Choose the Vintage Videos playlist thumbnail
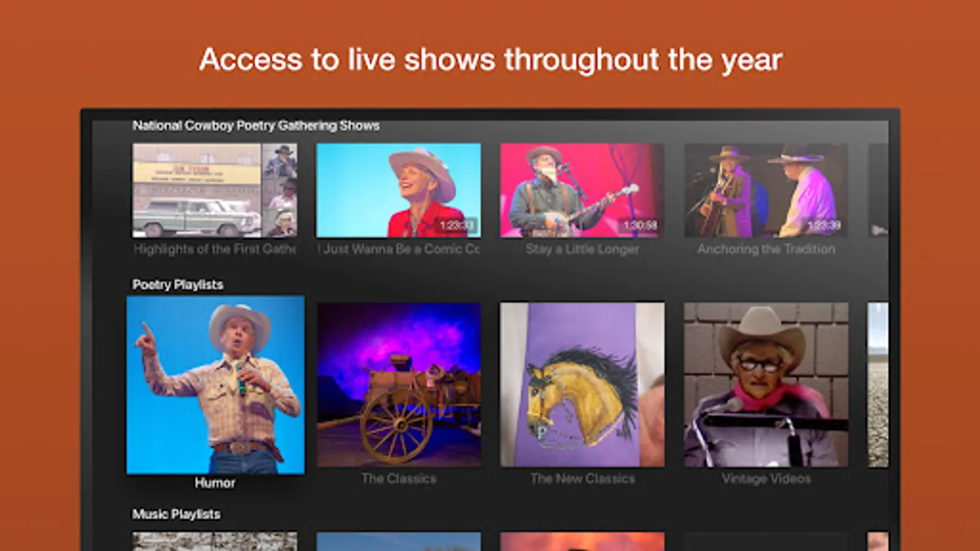Image resolution: width=980 pixels, height=551 pixels. tap(766, 384)
